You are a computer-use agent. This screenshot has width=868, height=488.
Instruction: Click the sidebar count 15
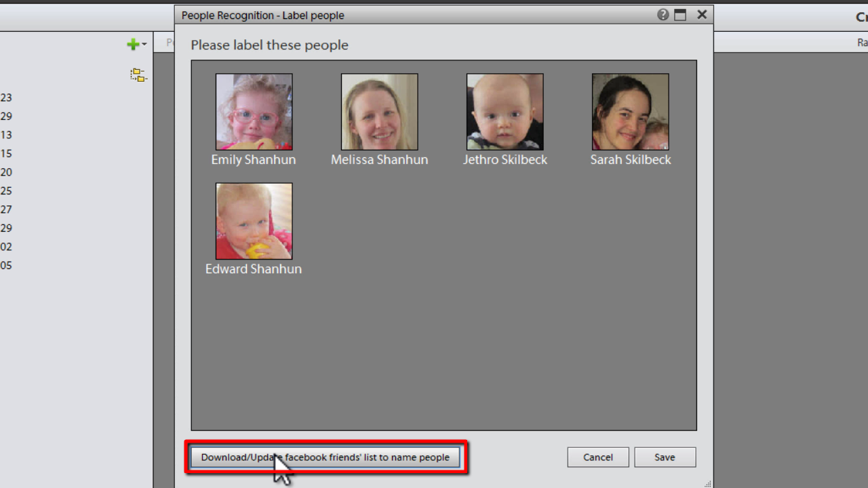click(x=6, y=154)
